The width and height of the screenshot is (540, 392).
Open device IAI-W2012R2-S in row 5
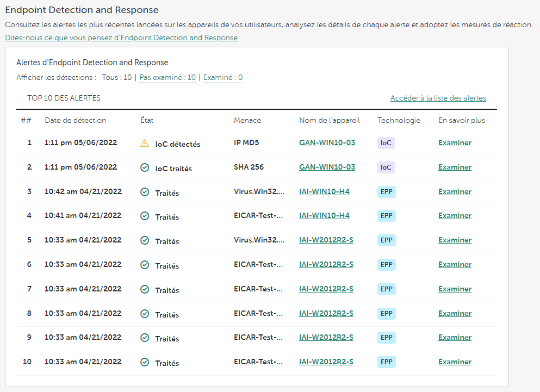(x=326, y=240)
